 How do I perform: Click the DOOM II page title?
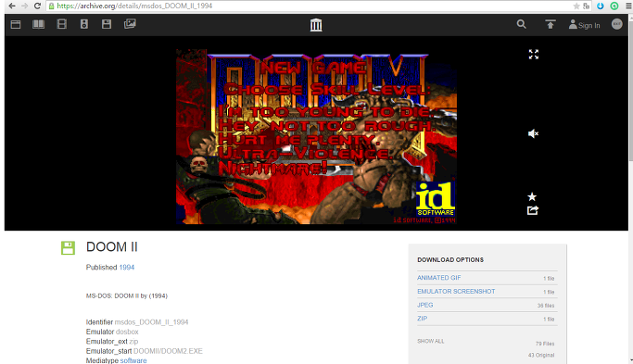point(112,247)
